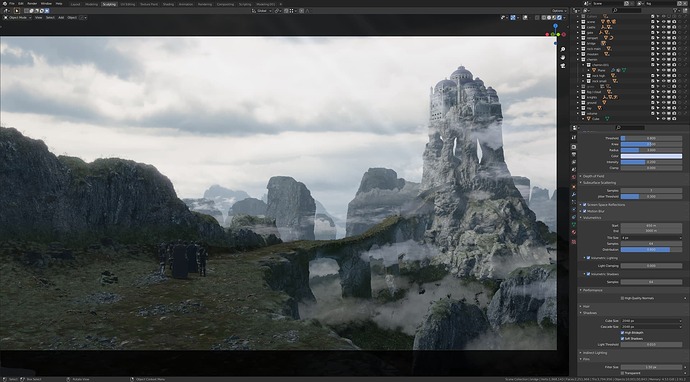
Task: Switch to the Animation workspace tab
Action: pyautogui.click(x=186, y=4)
